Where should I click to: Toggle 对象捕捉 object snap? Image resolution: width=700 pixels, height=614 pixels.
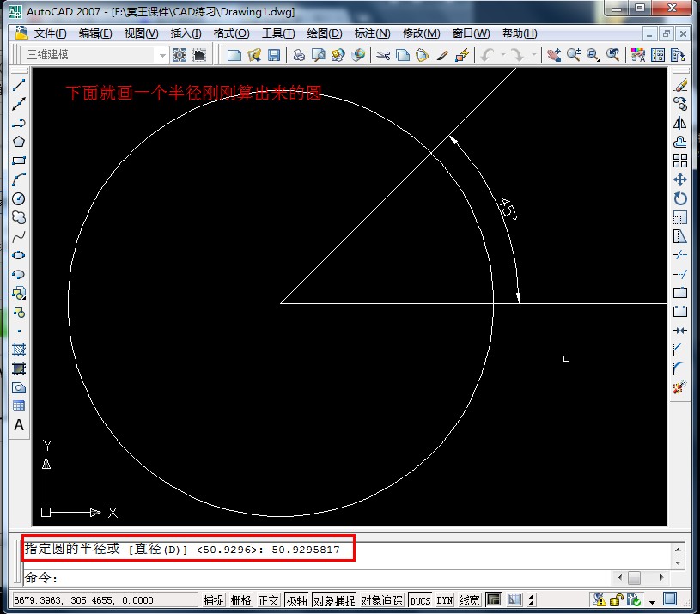point(334,600)
